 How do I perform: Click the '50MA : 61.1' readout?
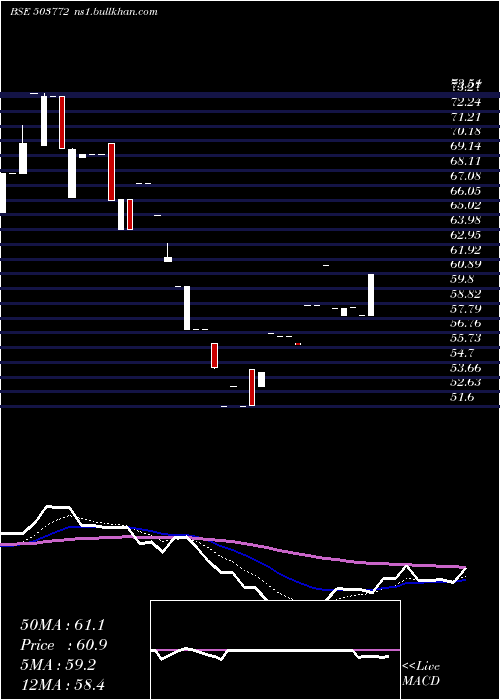pos(62,625)
